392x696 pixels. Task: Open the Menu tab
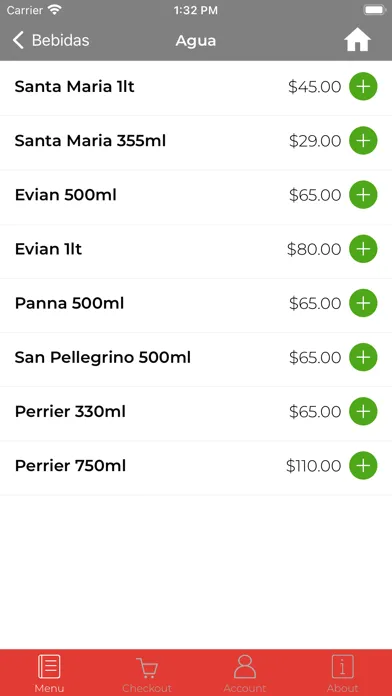click(49, 673)
